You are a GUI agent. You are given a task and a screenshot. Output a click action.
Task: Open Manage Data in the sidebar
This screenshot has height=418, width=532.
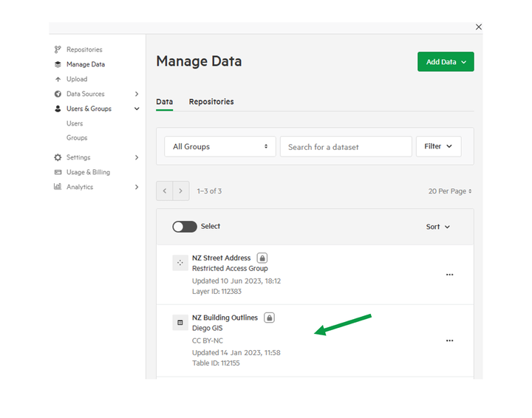pos(86,64)
